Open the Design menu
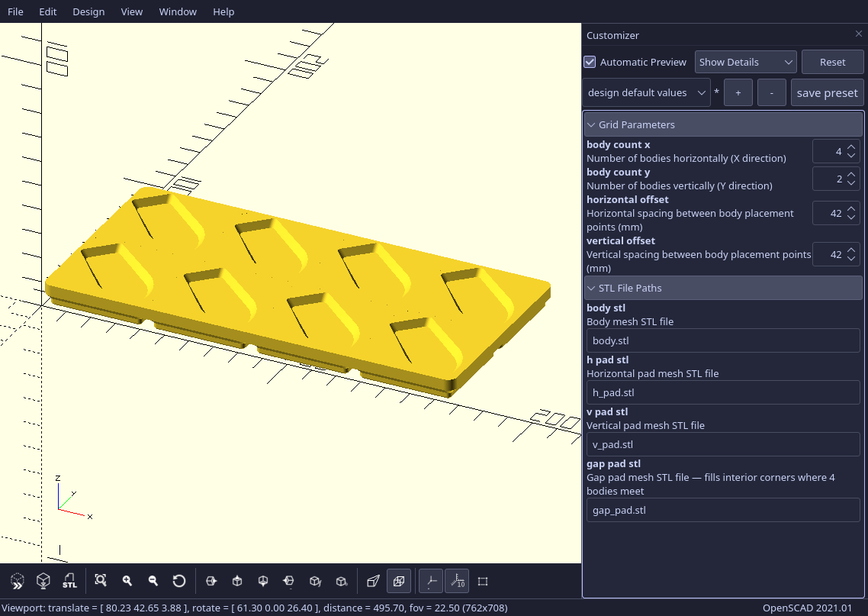 (88, 11)
